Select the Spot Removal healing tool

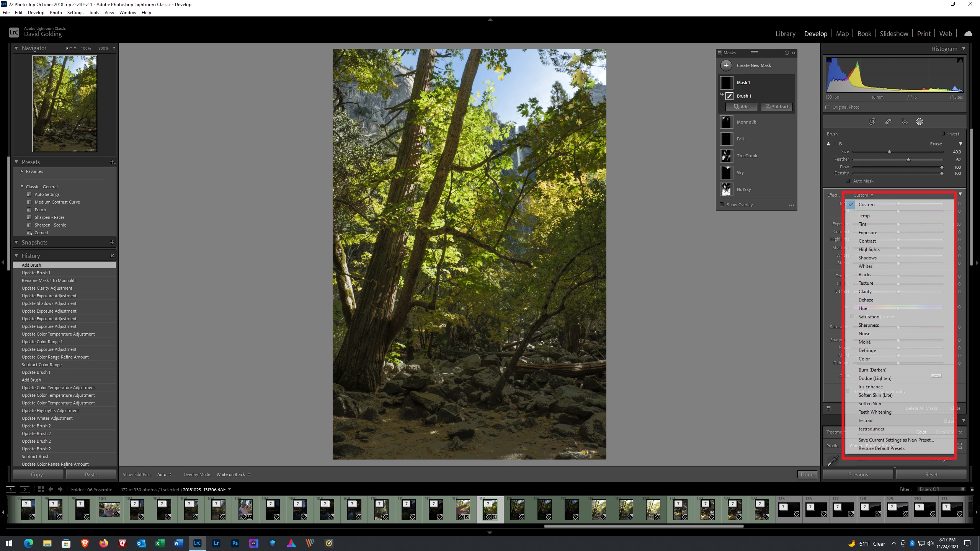(x=888, y=122)
